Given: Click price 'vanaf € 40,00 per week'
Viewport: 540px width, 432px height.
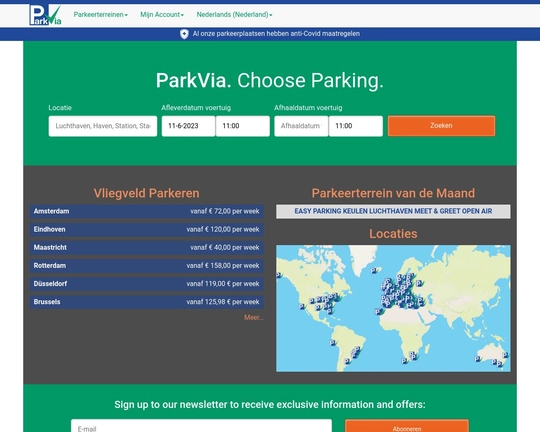Looking at the screenshot, I should [x=225, y=248].
